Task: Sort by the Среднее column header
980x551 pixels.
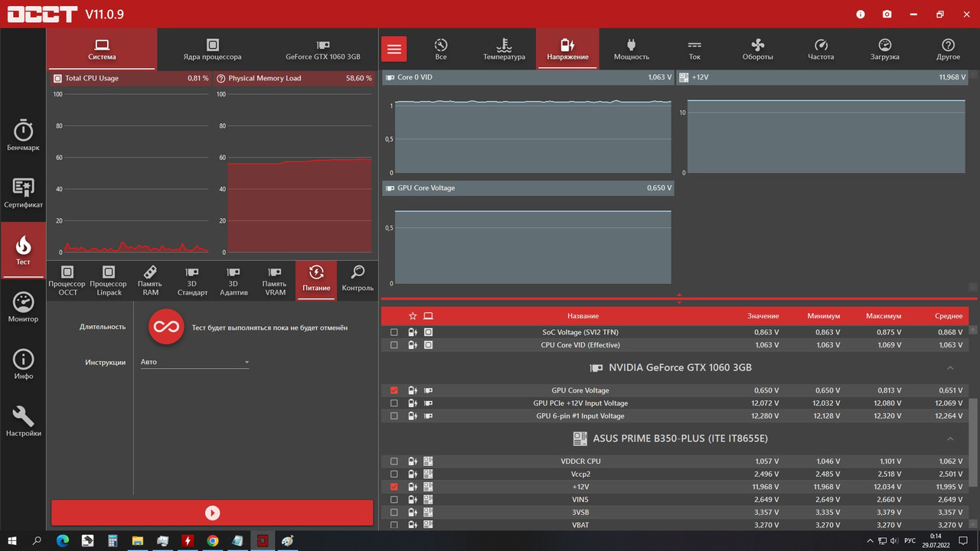Action: click(949, 316)
